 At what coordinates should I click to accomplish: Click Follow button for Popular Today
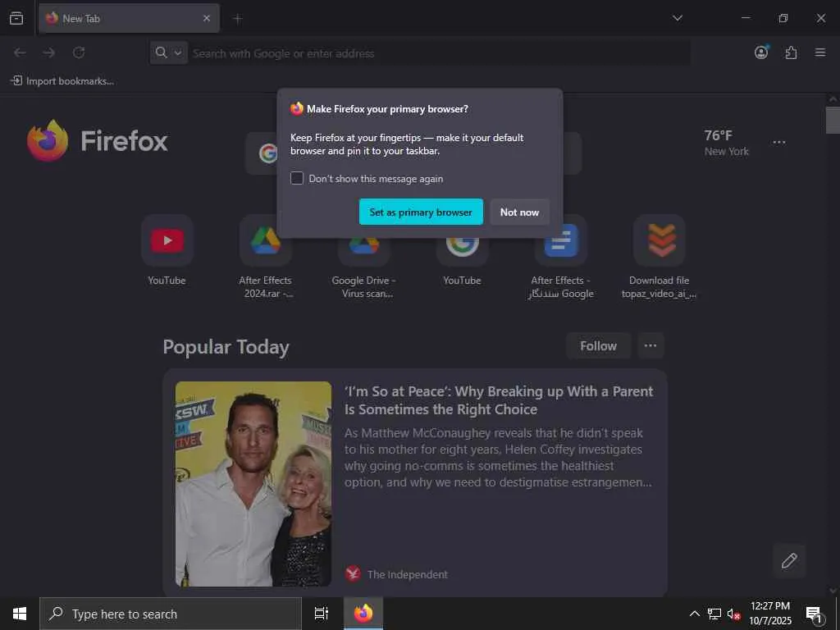click(598, 346)
